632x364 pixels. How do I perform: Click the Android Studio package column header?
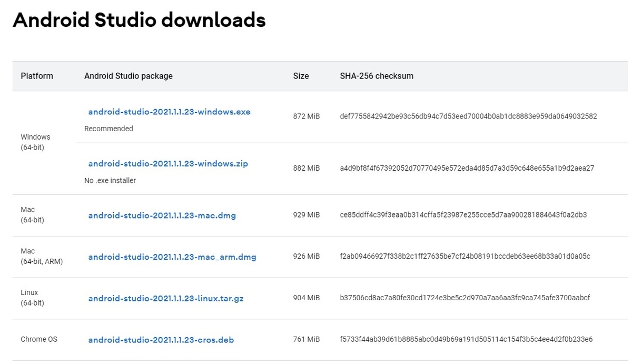(129, 76)
